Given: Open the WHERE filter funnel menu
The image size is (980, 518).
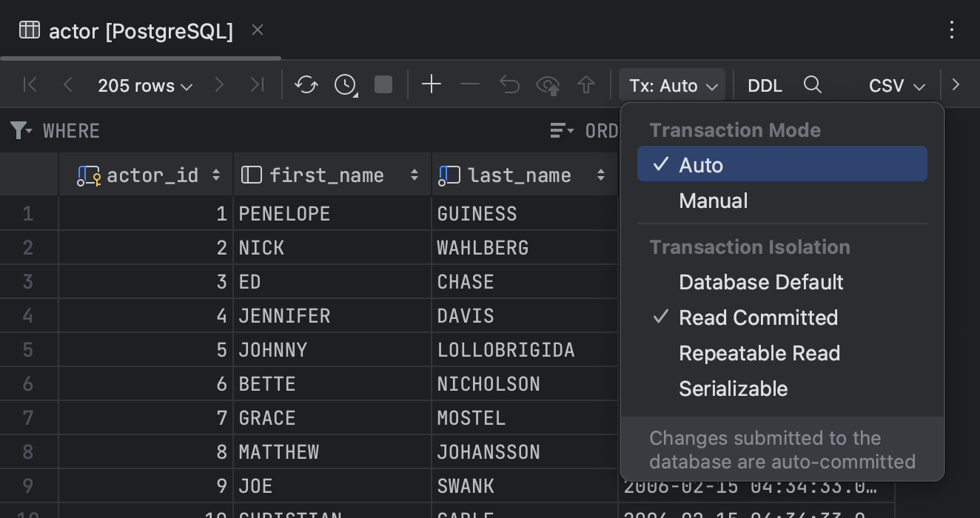Looking at the screenshot, I should point(20,130).
